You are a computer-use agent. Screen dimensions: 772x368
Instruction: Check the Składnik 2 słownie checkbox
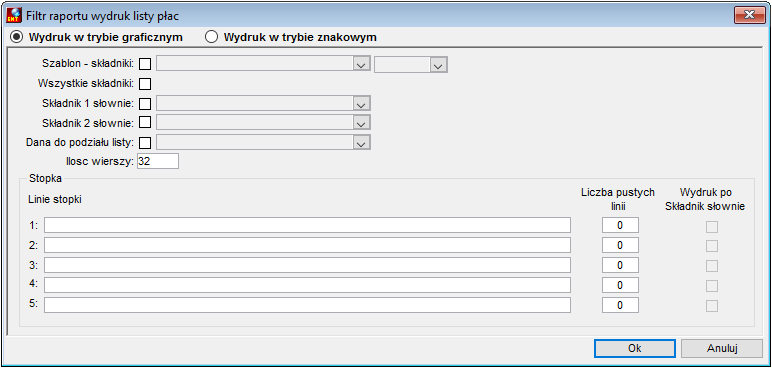coord(145,122)
